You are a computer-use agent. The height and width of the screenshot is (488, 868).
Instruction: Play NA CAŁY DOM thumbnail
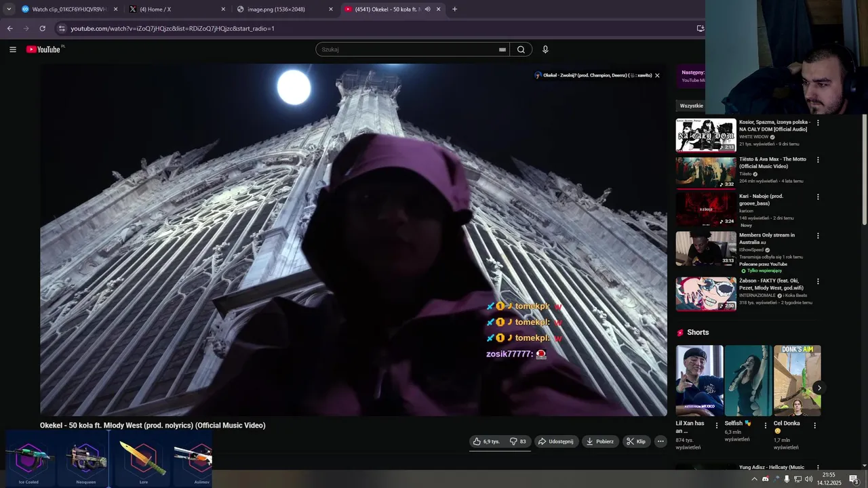pos(706,135)
